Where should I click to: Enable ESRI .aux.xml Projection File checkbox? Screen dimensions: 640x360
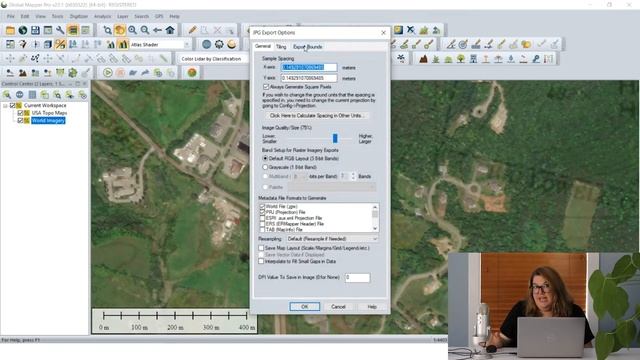coord(262,218)
